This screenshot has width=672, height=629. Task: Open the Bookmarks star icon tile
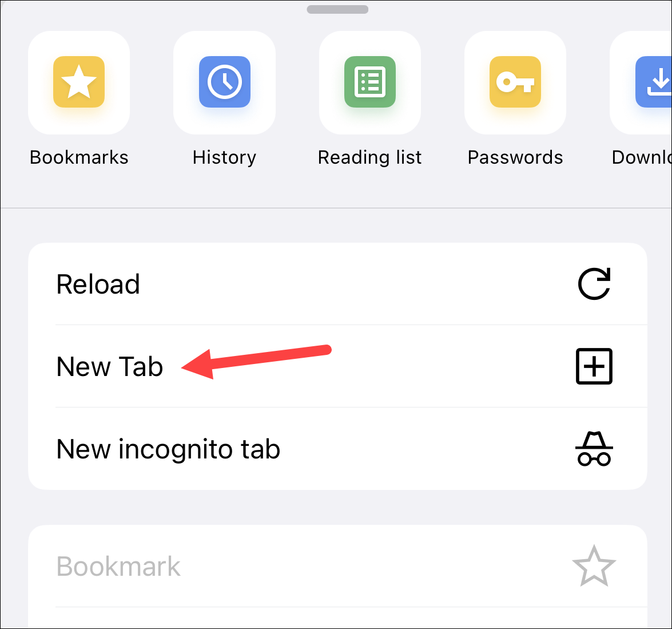[x=79, y=82]
